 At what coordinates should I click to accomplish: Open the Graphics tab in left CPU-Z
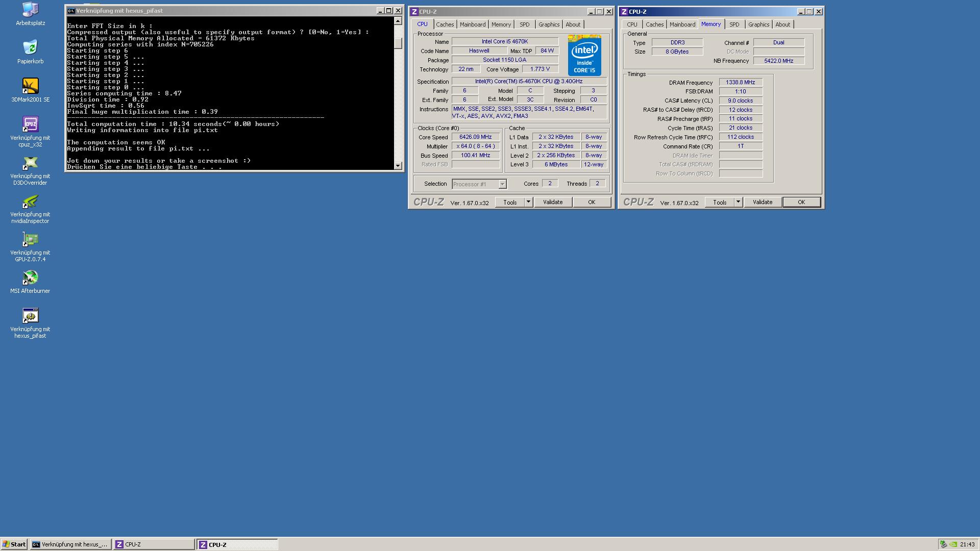coord(549,24)
